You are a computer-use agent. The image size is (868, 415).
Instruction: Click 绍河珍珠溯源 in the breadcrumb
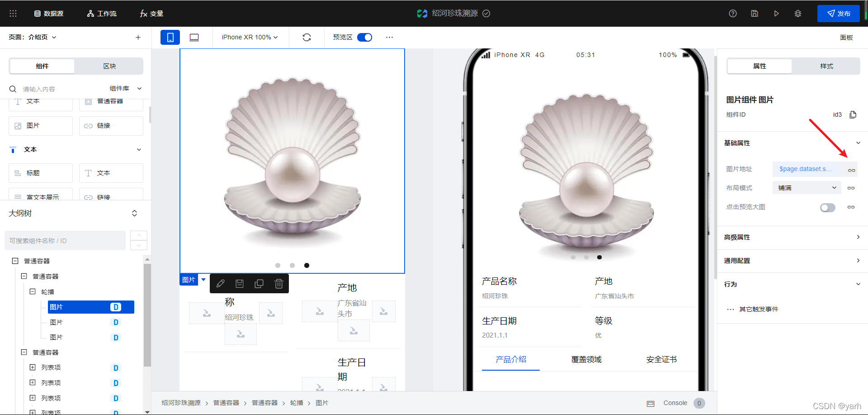tap(181, 403)
